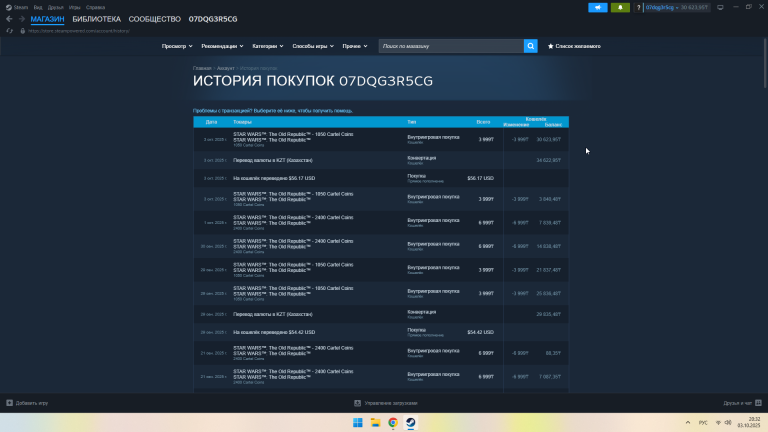Open Google Chrome from the taskbar

click(x=393, y=423)
